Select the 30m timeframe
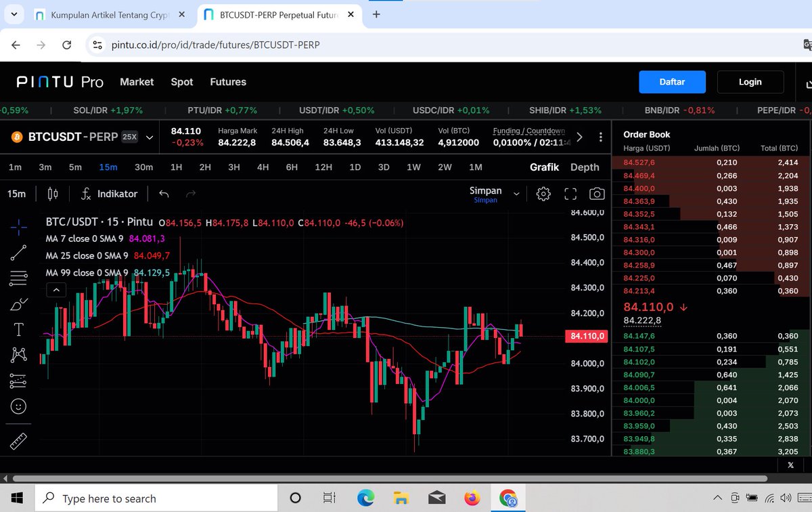 pos(143,167)
